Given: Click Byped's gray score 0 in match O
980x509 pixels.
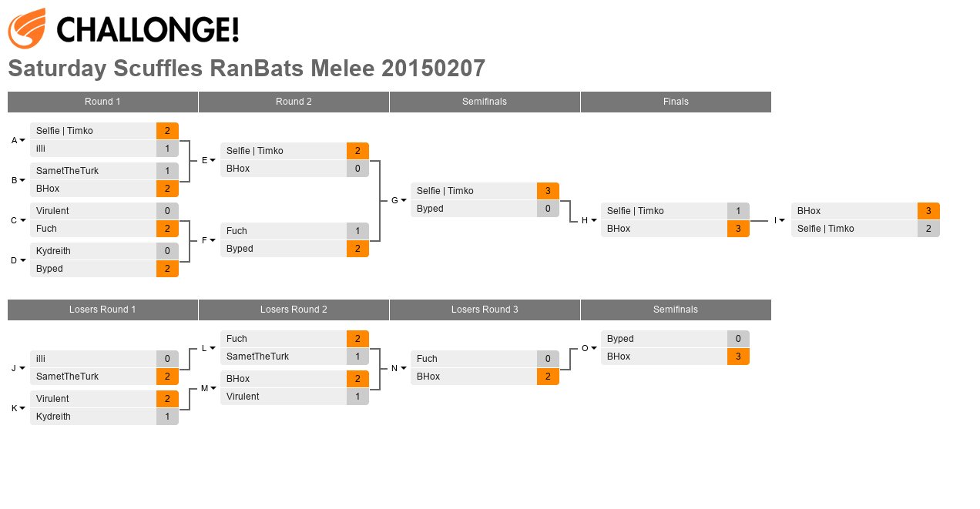Looking at the screenshot, I should pos(738,339).
